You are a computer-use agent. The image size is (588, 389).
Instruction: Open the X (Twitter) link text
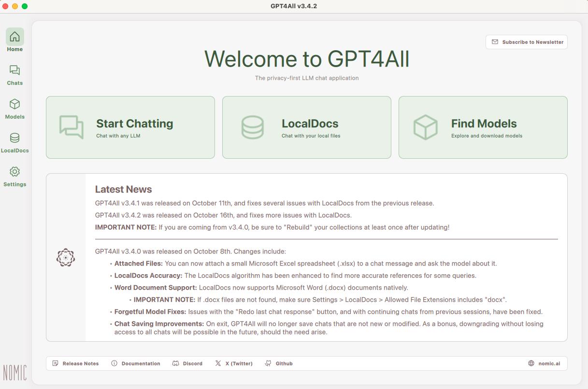click(239, 363)
